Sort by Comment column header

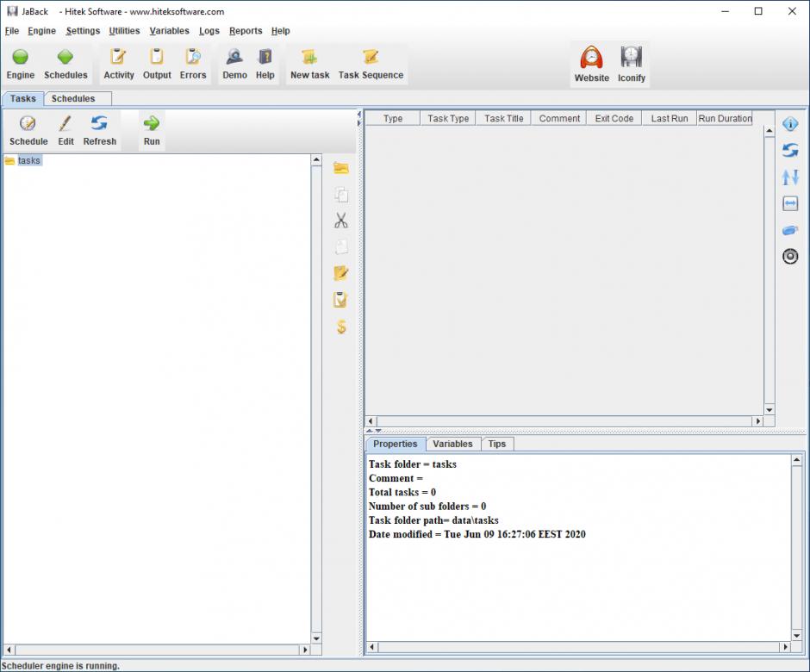559,118
